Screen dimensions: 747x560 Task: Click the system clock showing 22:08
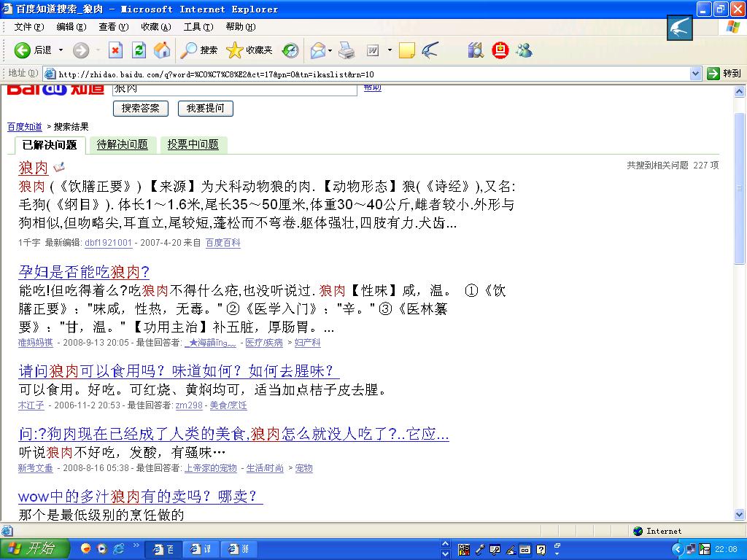coord(726,550)
